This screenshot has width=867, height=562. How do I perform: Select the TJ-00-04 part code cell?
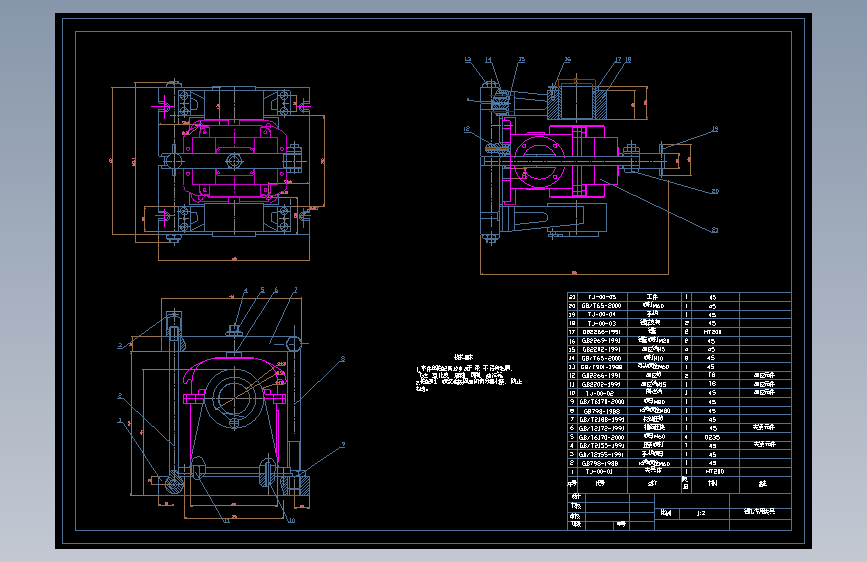click(x=602, y=314)
